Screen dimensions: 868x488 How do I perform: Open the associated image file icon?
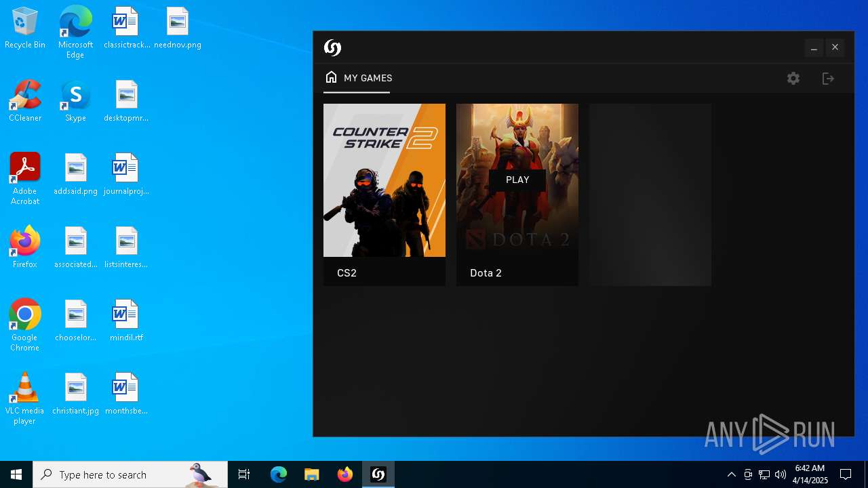click(75, 248)
